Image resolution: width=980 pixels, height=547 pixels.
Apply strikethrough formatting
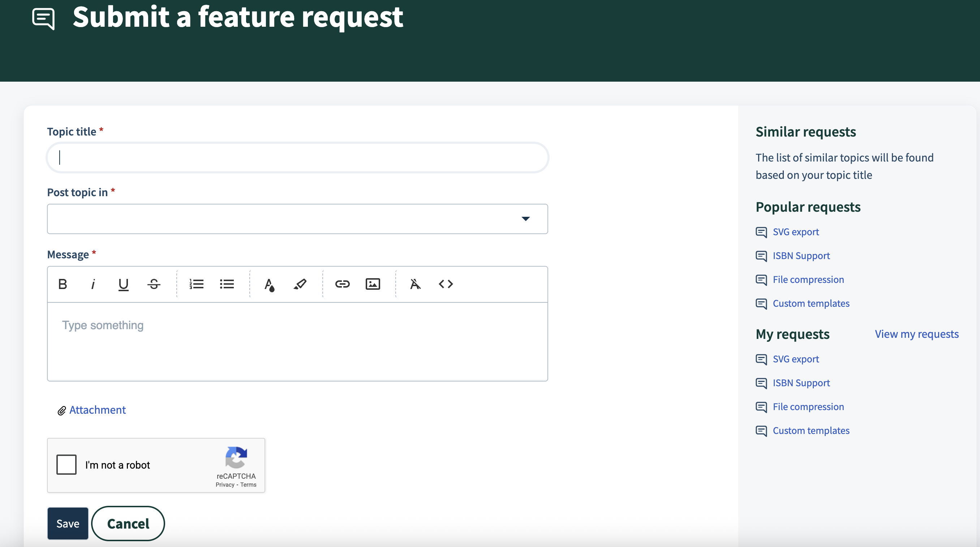click(154, 284)
